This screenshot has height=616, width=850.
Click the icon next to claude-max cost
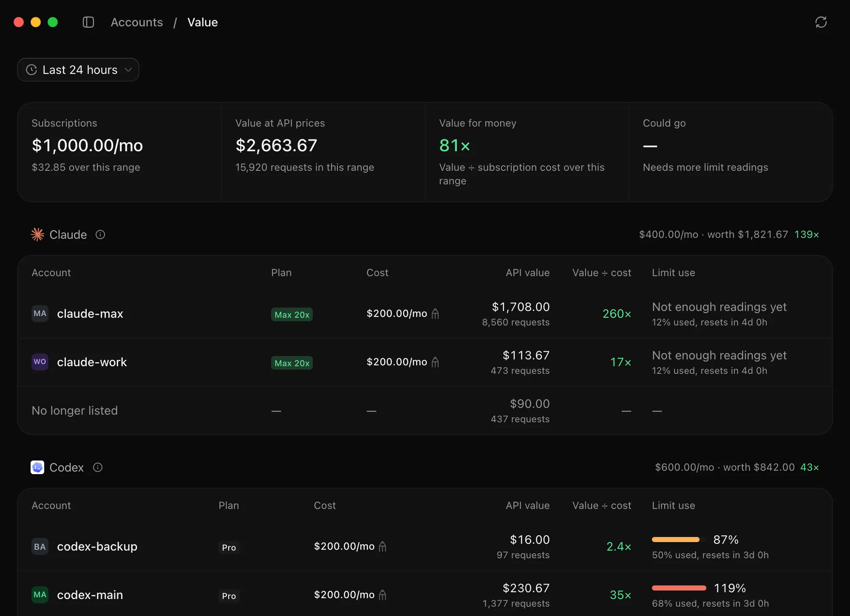(435, 314)
